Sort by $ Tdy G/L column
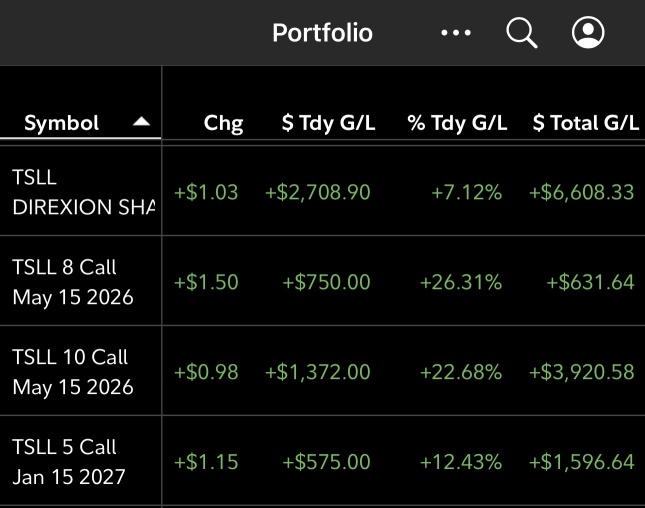The image size is (645, 508). pos(328,123)
